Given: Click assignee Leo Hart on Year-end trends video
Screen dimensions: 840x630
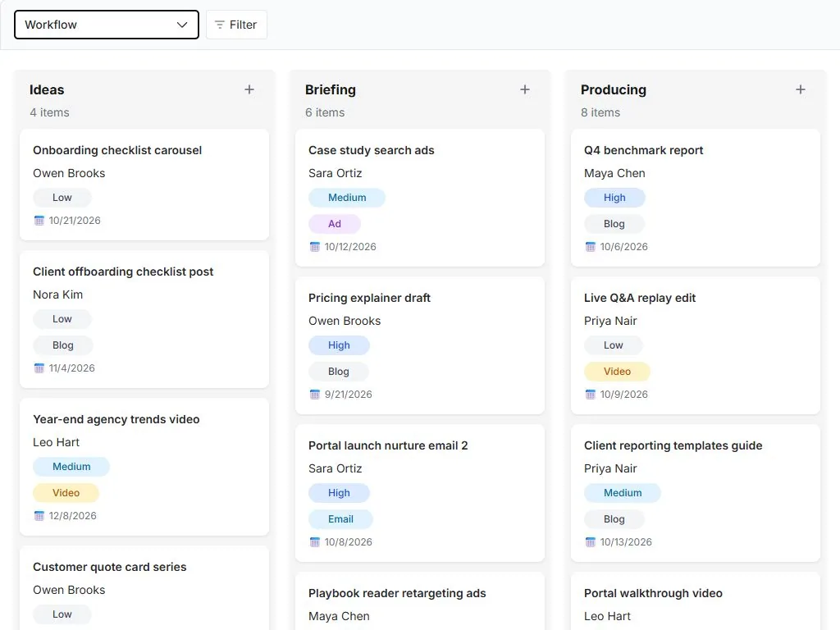Looking at the screenshot, I should pyautogui.click(x=57, y=442).
